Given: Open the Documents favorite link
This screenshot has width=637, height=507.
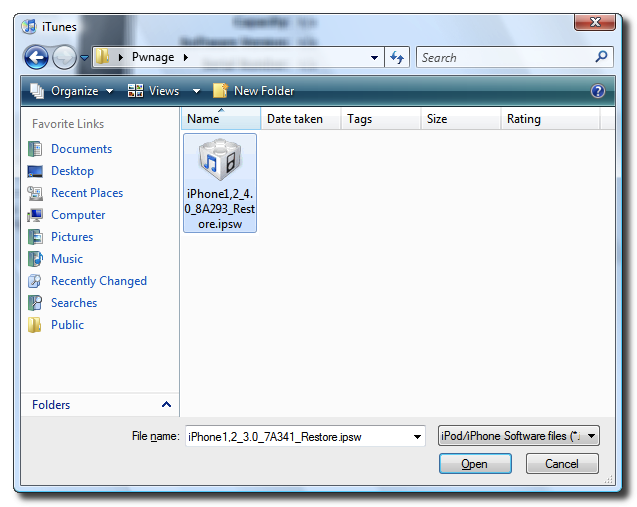Looking at the screenshot, I should (x=81, y=149).
